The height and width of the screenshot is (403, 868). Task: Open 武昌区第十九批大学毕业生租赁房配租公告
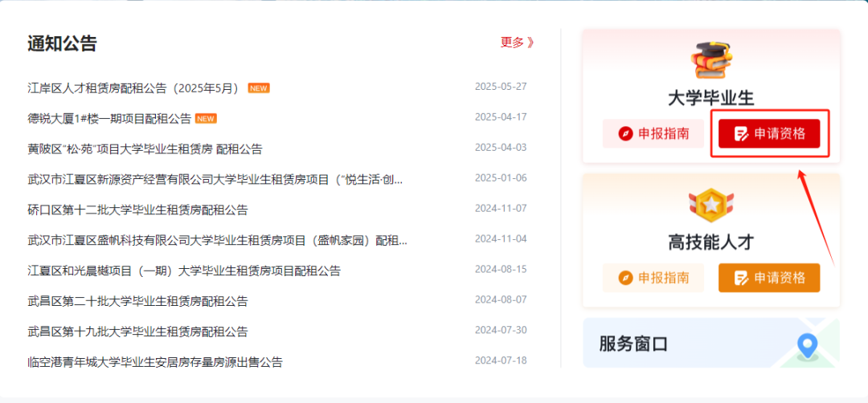click(137, 331)
